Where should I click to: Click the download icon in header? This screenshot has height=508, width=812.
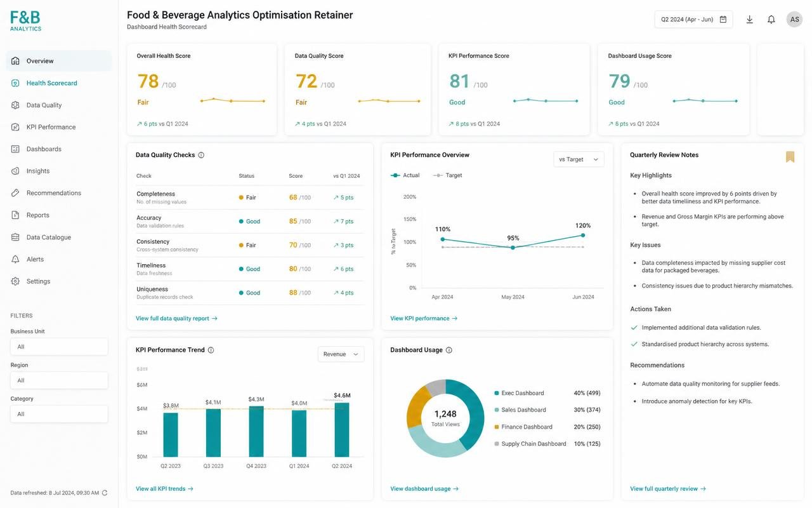pos(749,20)
